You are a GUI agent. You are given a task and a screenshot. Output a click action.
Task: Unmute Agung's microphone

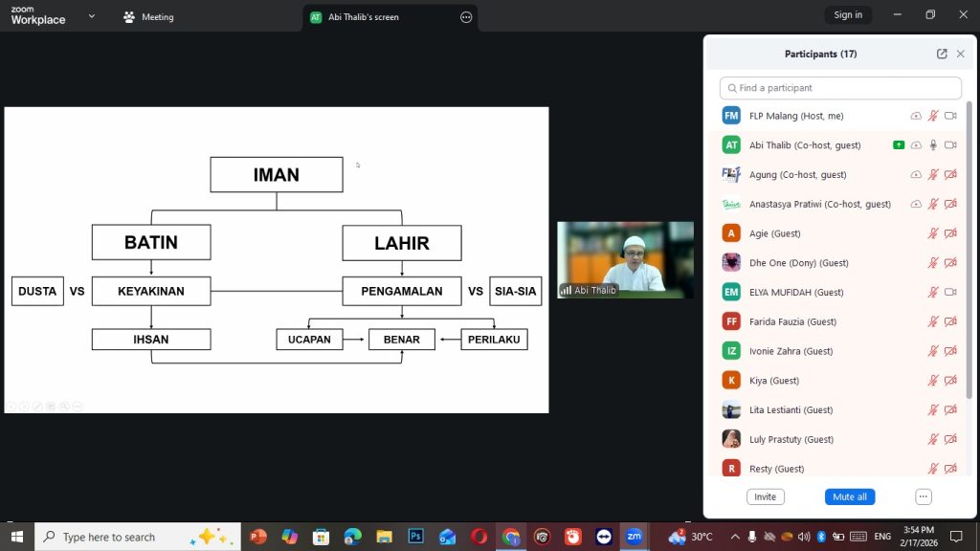[933, 174]
